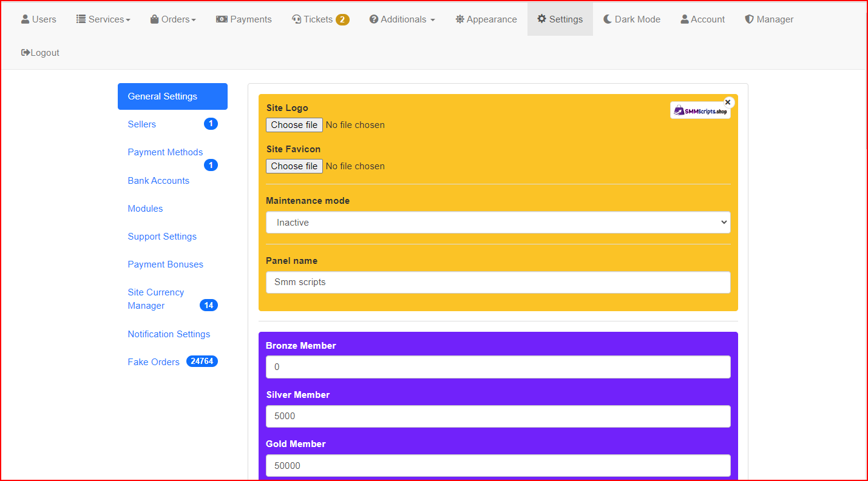Click the Users person icon in navbar
Image resolution: width=868 pixels, height=481 pixels.
25,19
